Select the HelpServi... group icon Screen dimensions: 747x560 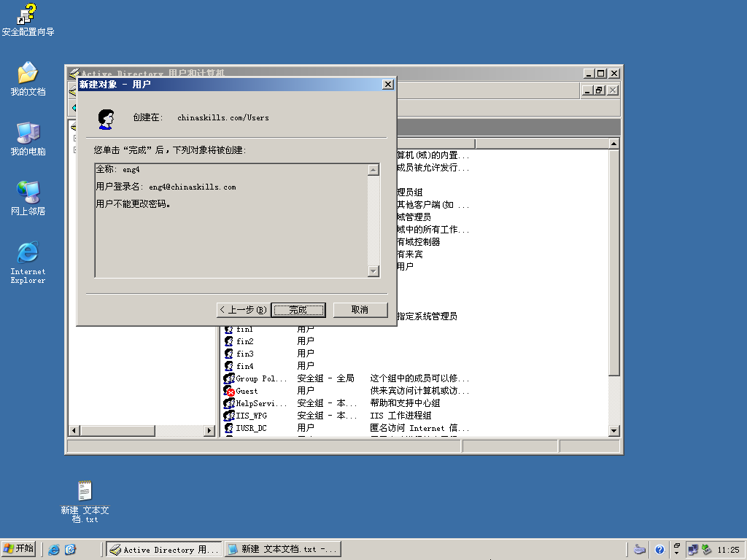point(228,402)
